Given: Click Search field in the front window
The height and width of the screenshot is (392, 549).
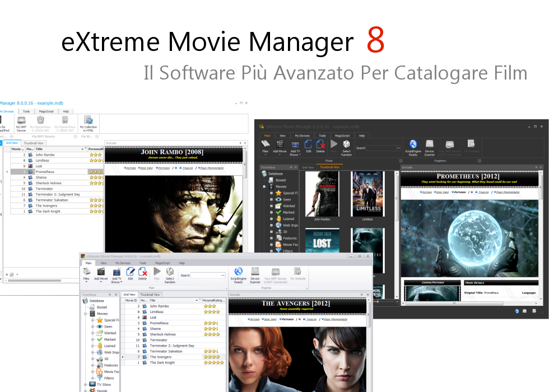Looking at the screenshot, I should (x=208, y=276).
